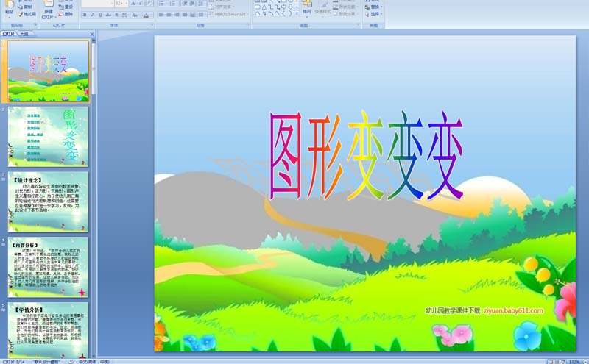Toggle Italic formatting
Viewport: 589px width, 364px height.
92,15
